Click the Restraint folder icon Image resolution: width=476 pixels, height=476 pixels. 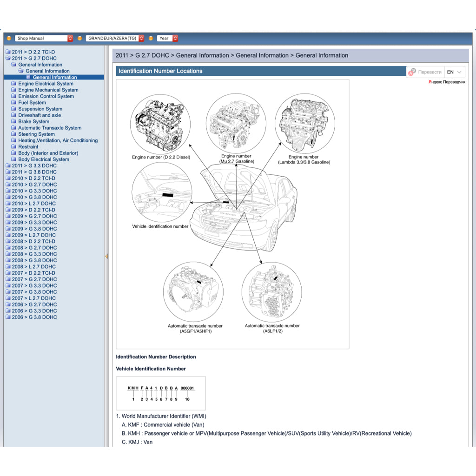pyautogui.click(x=14, y=147)
